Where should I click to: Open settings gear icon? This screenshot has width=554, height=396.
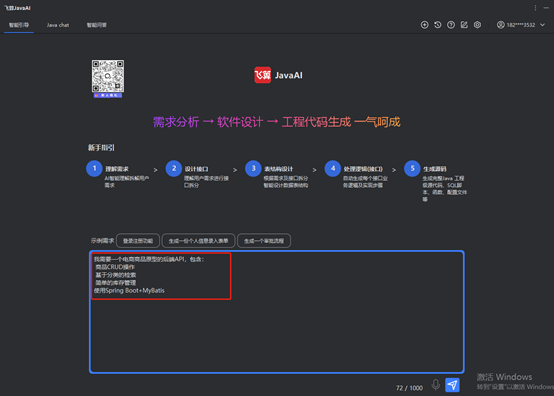(477, 25)
